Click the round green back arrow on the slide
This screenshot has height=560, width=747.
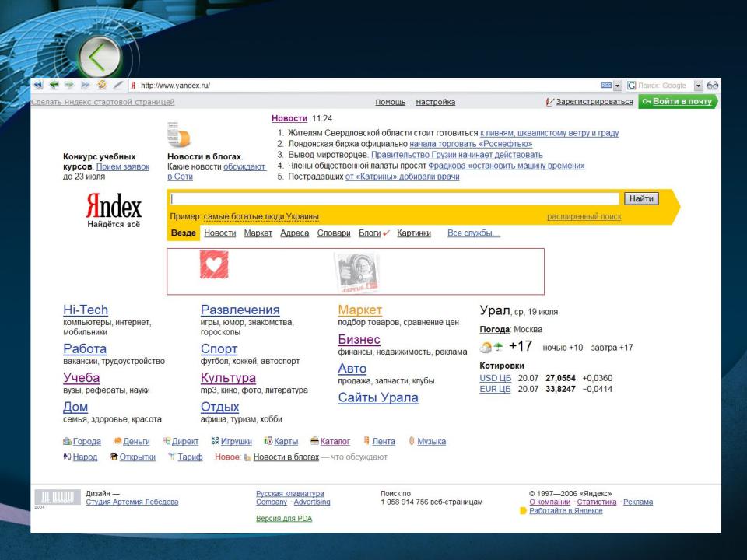(x=100, y=57)
